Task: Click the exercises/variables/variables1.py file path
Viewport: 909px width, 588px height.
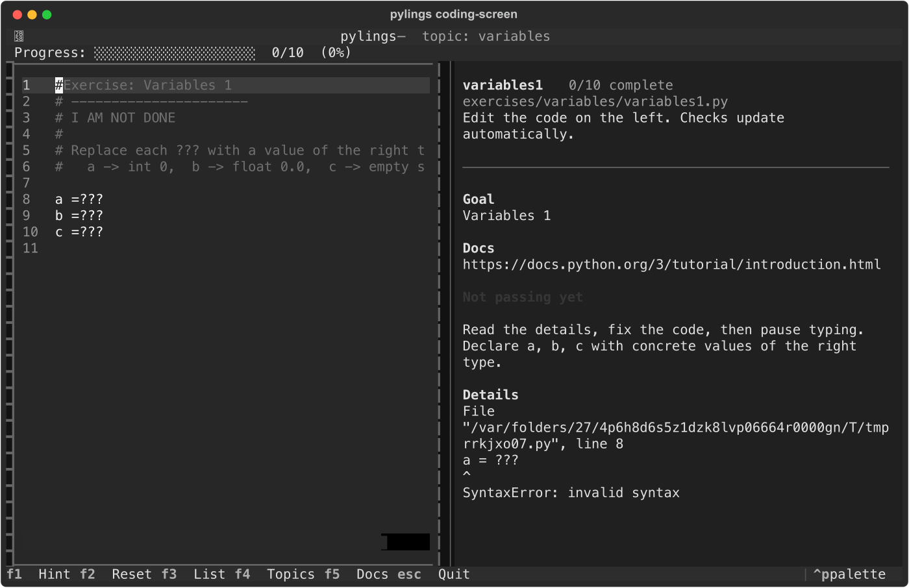Action: (x=595, y=102)
